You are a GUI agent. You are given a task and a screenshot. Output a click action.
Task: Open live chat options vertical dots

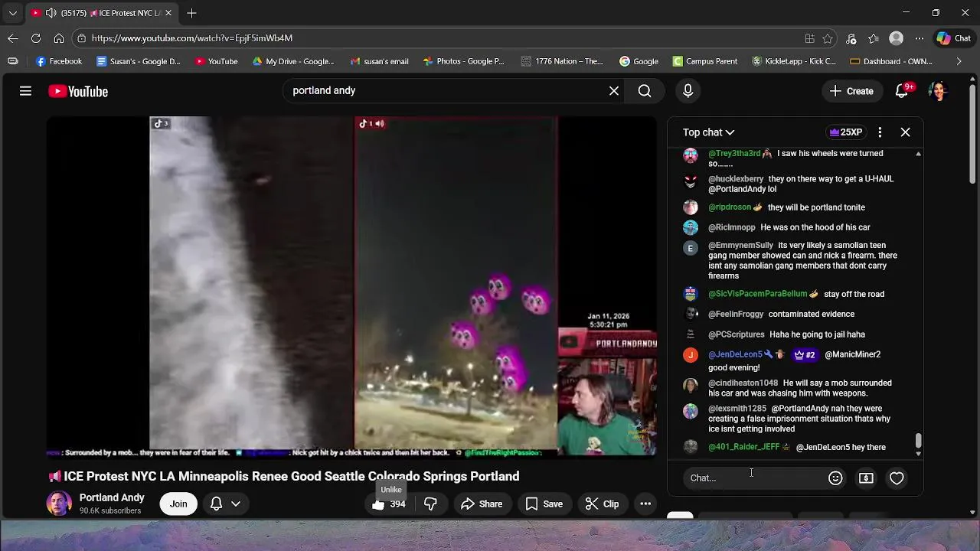click(880, 132)
